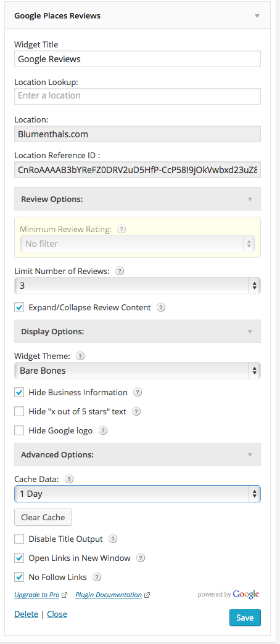The image size is (280, 644).
Task: Enable Hide "x out of 5 stars" text
Action: click(x=19, y=411)
